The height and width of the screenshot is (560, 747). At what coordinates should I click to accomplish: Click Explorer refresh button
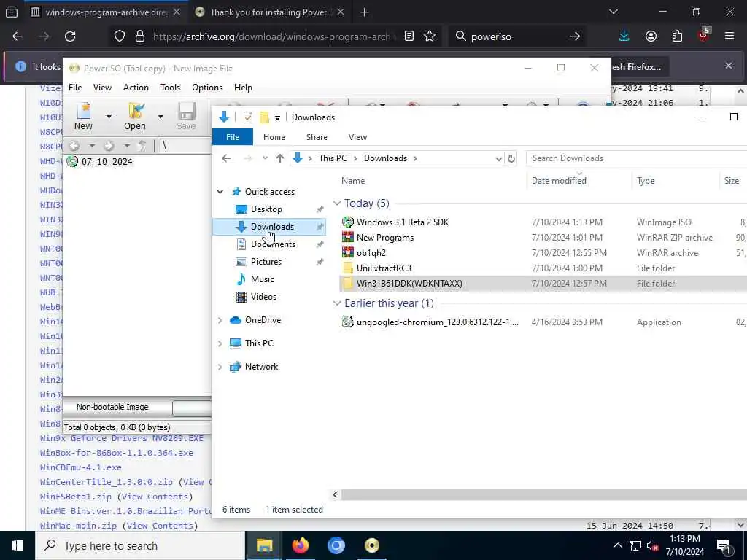coord(511,158)
